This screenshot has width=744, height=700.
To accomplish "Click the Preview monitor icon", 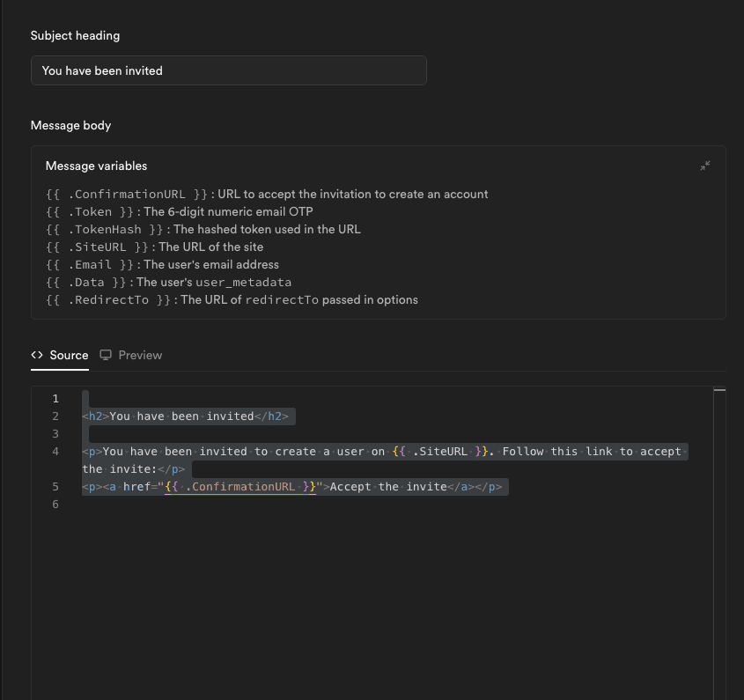I will [106, 355].
